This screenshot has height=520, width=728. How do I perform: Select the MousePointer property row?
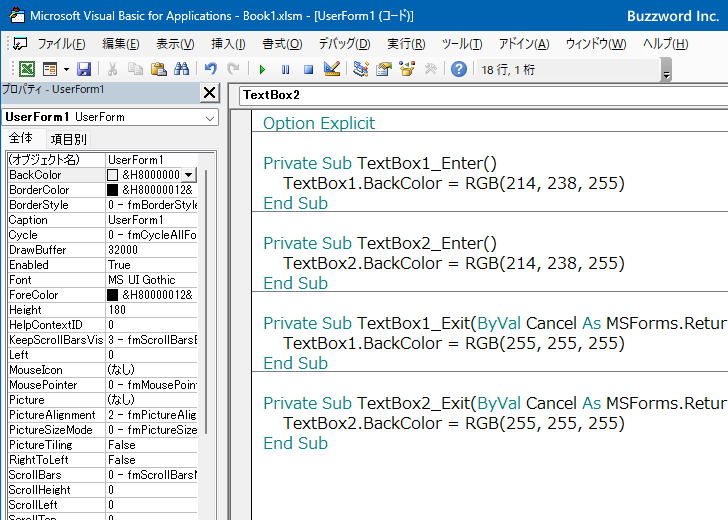pyautogui.click(x=103, y=385)
